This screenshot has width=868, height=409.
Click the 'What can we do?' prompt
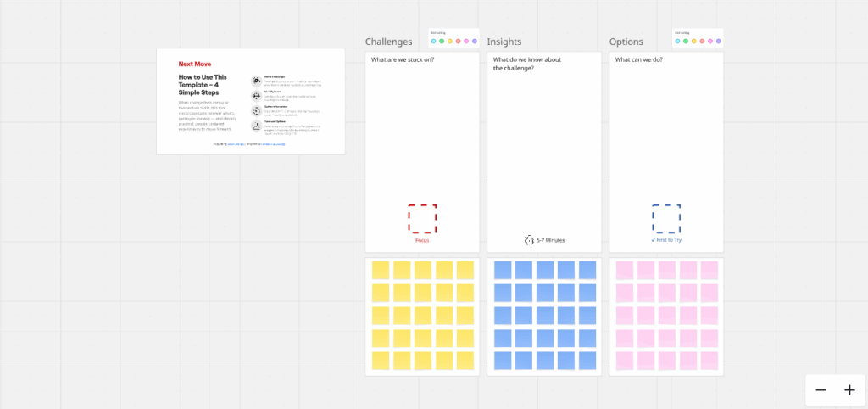coord(639,60)
